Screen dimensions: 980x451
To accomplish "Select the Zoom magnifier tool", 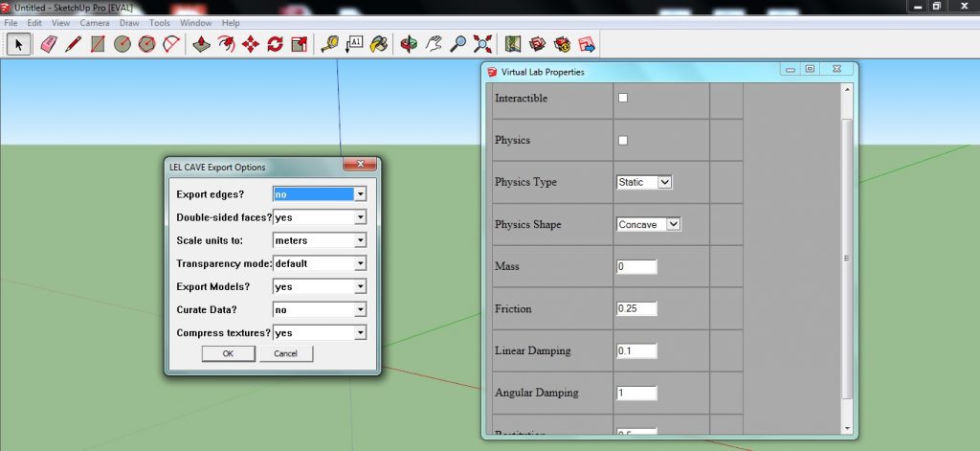I will click(458, 44).
